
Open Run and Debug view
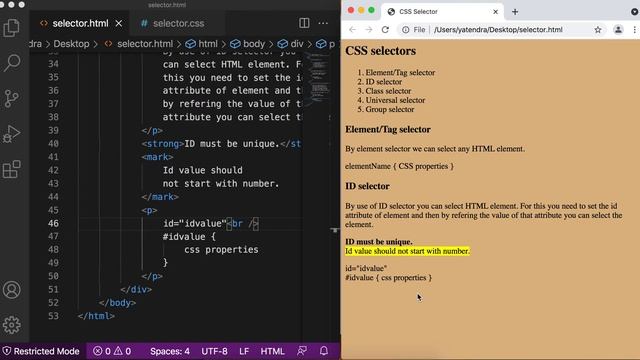click(11, 134)
